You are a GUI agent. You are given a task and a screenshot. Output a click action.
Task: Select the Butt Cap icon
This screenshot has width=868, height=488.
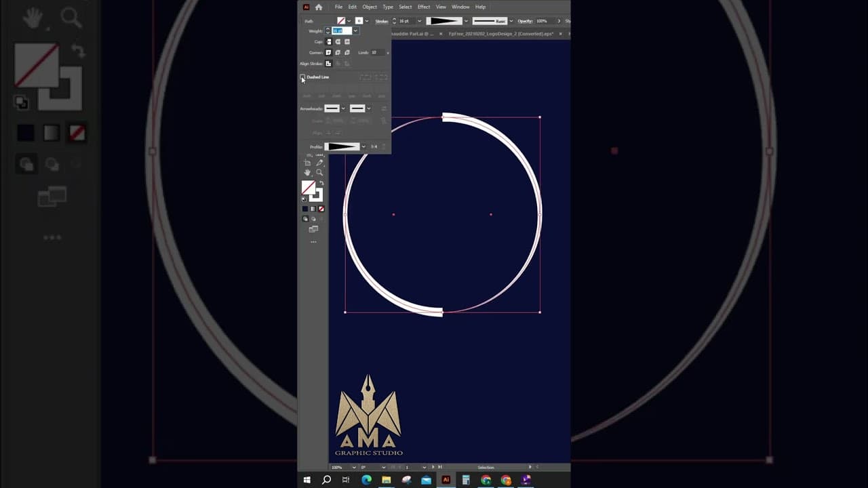click(329, 42)
